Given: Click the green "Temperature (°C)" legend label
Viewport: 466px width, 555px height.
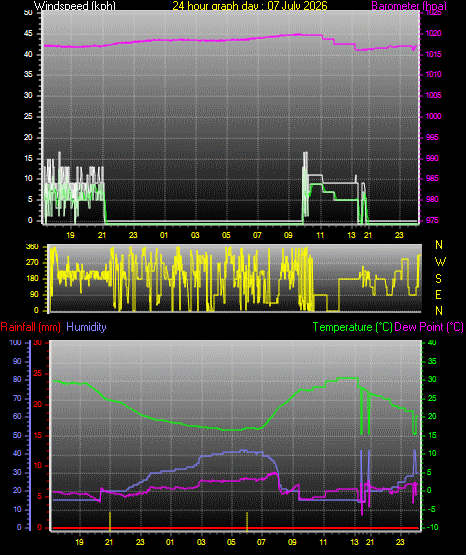Looking at the screenshot, I should pos(352,327).
